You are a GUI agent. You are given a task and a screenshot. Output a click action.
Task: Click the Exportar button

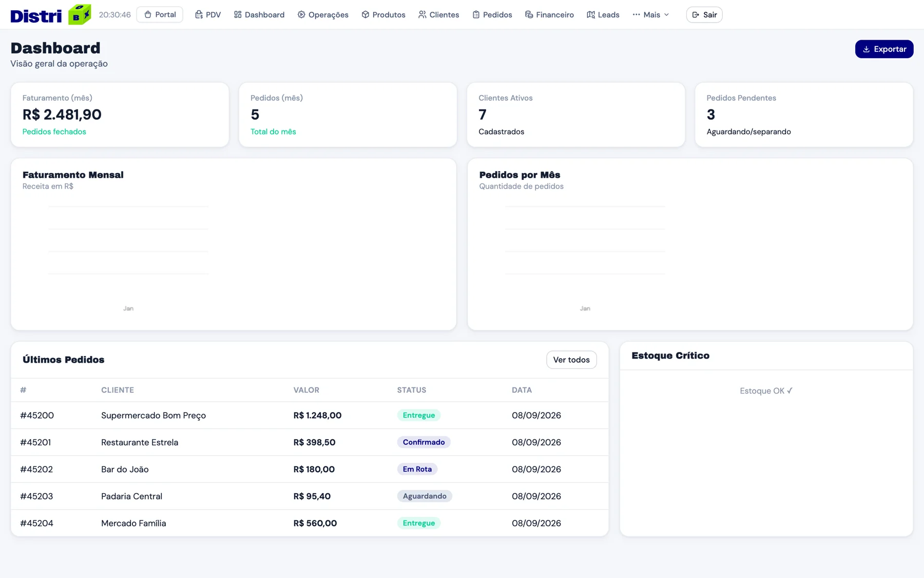pyautogui.click(x=884, y=49)
